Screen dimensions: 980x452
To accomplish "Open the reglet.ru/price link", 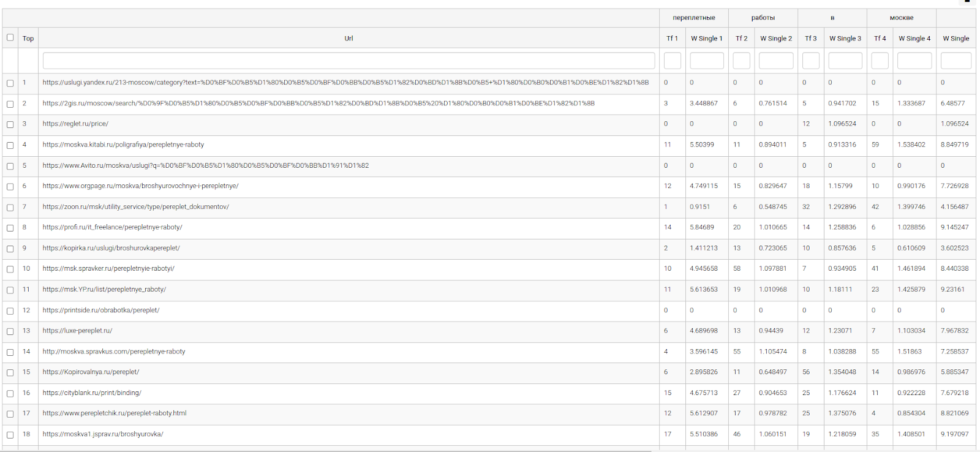I will (x=75, y=124).
